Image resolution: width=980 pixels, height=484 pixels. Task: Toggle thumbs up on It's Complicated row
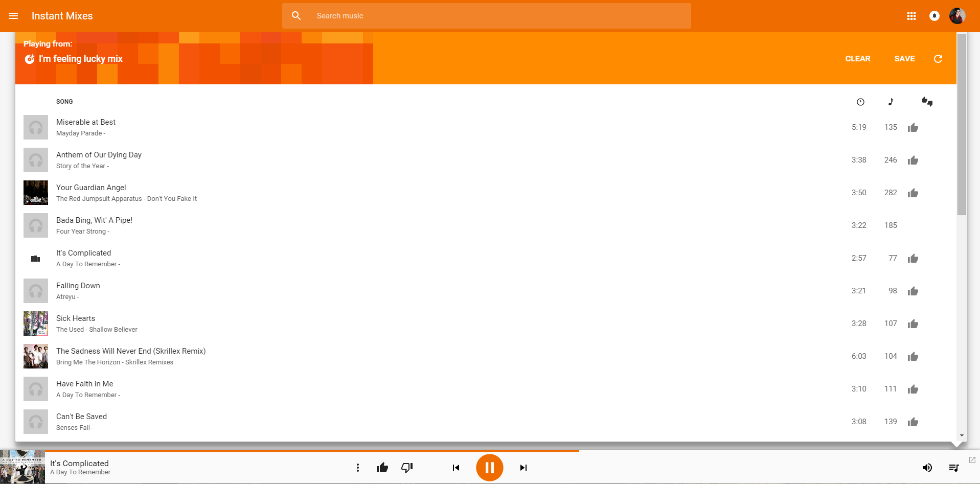pos(913,259)
